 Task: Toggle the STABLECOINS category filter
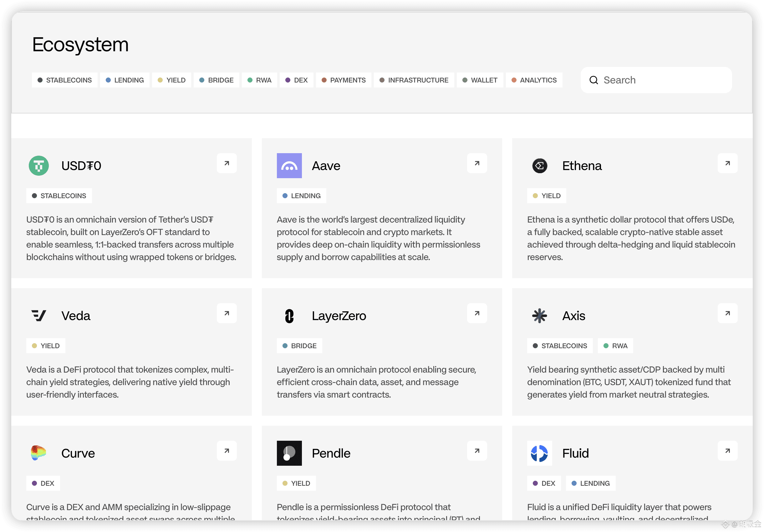point(64,80)
